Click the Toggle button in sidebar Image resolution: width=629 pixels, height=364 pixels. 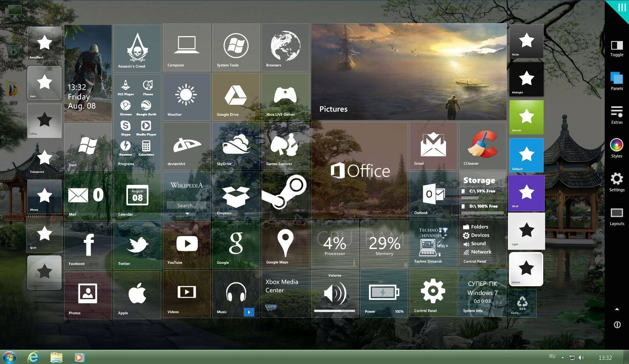(617, 49)
